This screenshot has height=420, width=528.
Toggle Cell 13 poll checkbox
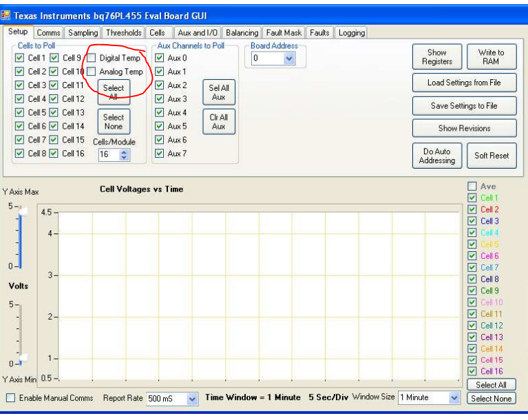54,112
